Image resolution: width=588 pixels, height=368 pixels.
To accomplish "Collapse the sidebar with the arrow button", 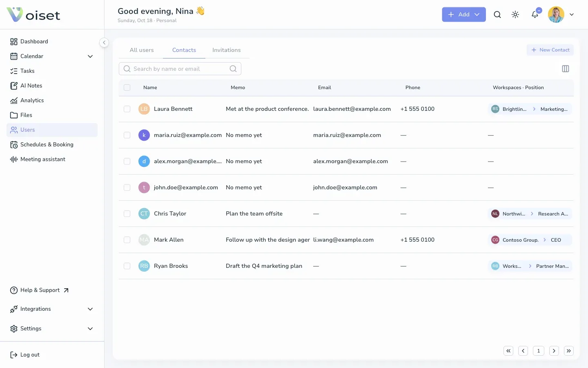I will [x=104, y=43].
